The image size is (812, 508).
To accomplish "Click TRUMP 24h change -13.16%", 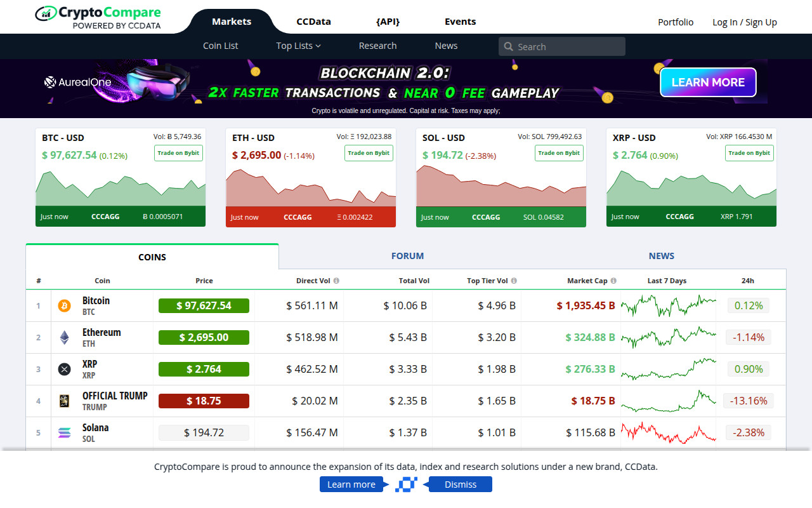I will [749, 401].
